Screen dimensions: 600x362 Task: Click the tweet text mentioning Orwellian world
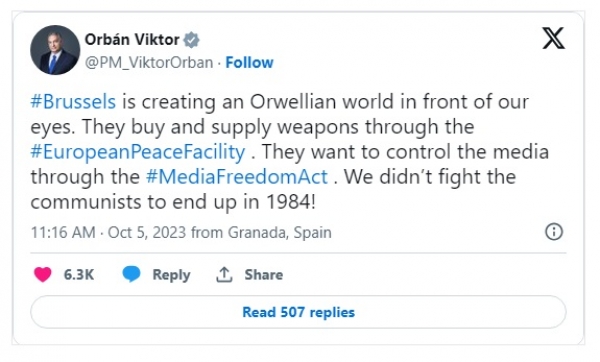click(290, 152)
